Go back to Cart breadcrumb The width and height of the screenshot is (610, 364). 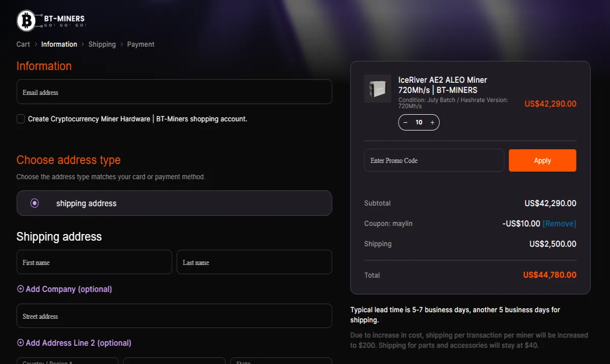(x=23, y=44)
